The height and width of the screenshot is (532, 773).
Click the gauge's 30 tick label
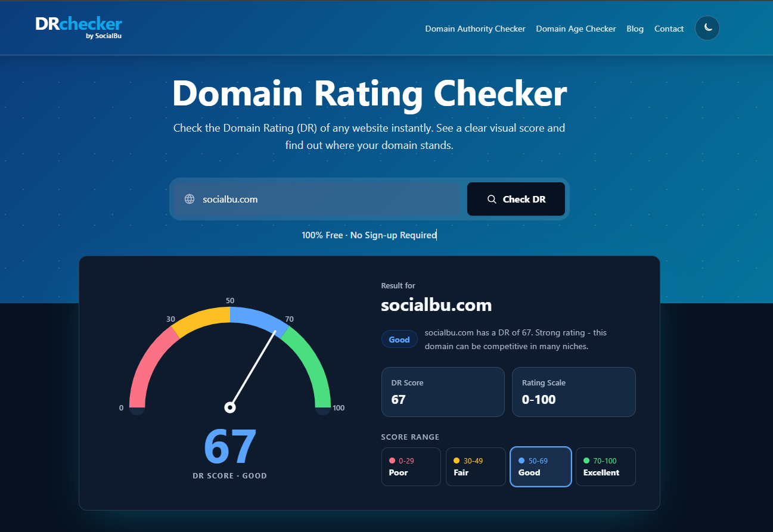click(x=170, y=319)
